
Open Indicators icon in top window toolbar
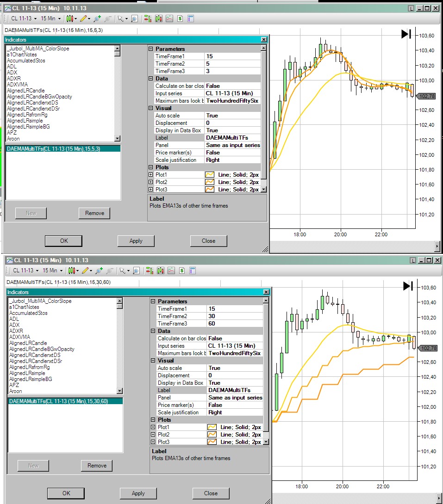(169, 18)
